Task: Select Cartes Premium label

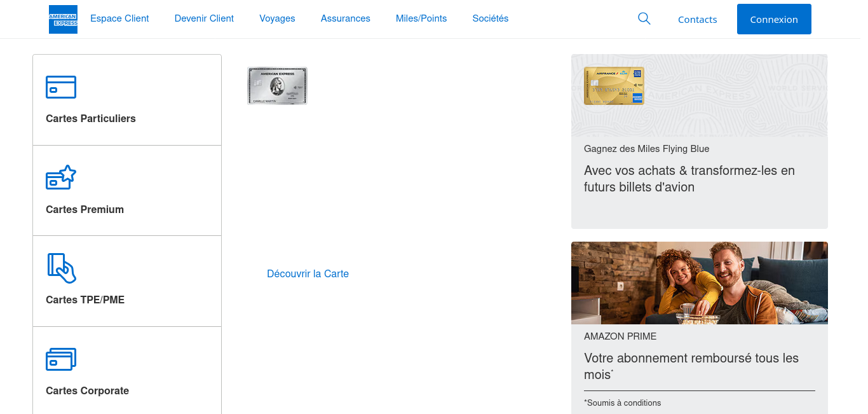Action: point(85,209)
